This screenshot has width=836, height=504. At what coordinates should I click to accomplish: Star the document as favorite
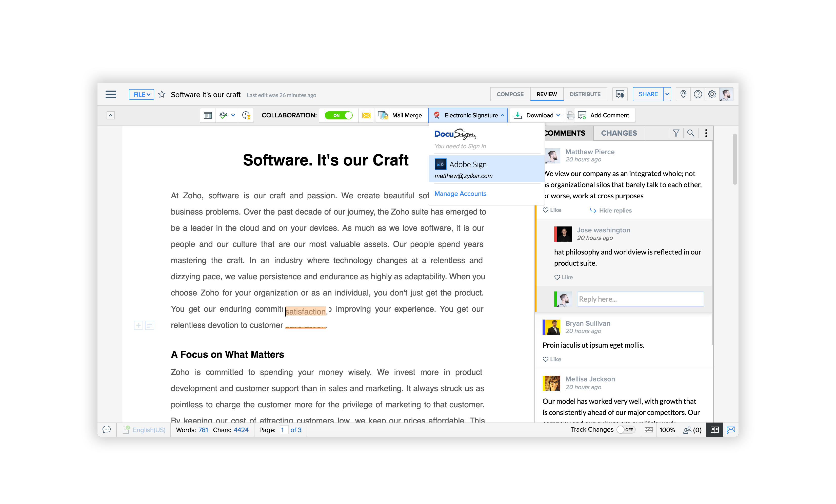point(162,94)
